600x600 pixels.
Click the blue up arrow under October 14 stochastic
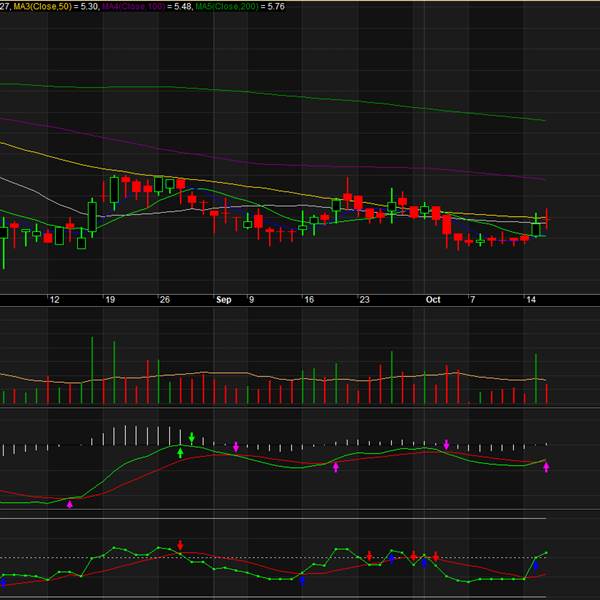[535, 566]
